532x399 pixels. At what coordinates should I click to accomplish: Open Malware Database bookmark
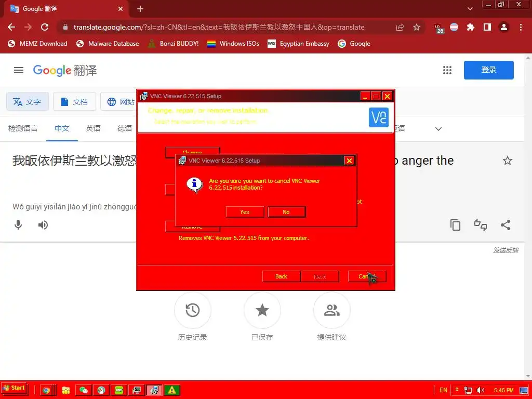point(108,44)
